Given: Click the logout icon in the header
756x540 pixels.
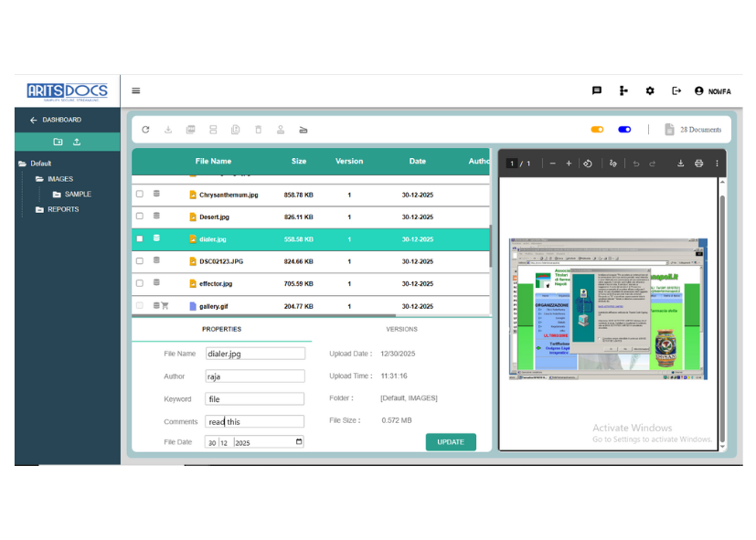Looking at the screenshot, I should pos(676,90).
